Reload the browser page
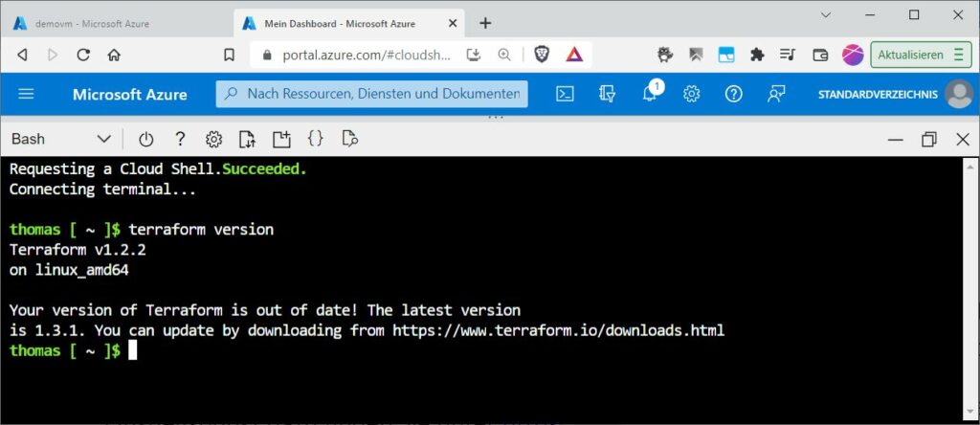This screenshot has width=980, height=425. coord(83,55)
